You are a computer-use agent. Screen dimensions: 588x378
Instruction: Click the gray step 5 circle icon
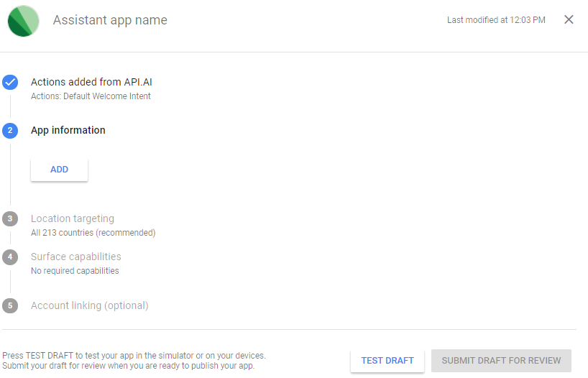point(10,305)
